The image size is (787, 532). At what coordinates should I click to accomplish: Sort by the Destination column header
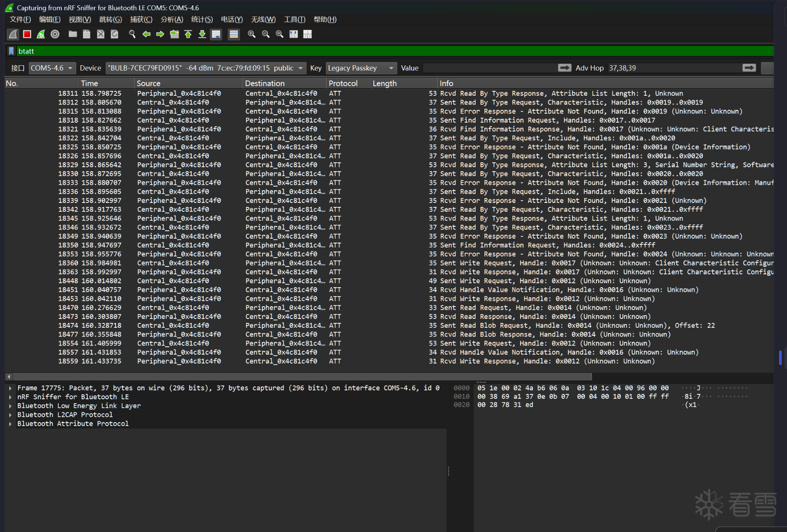(285, 83)
